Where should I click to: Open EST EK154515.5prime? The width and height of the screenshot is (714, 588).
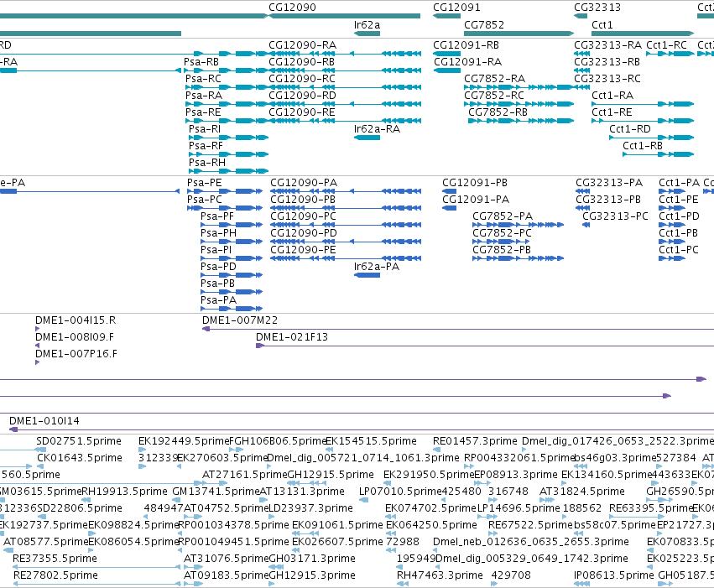point(371,441)
